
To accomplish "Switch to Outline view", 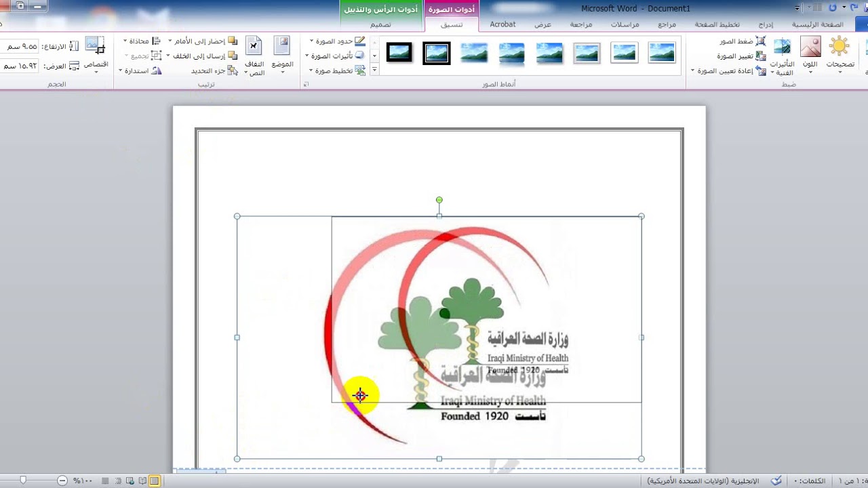I will pyautogui.click(x=117, y=481).
